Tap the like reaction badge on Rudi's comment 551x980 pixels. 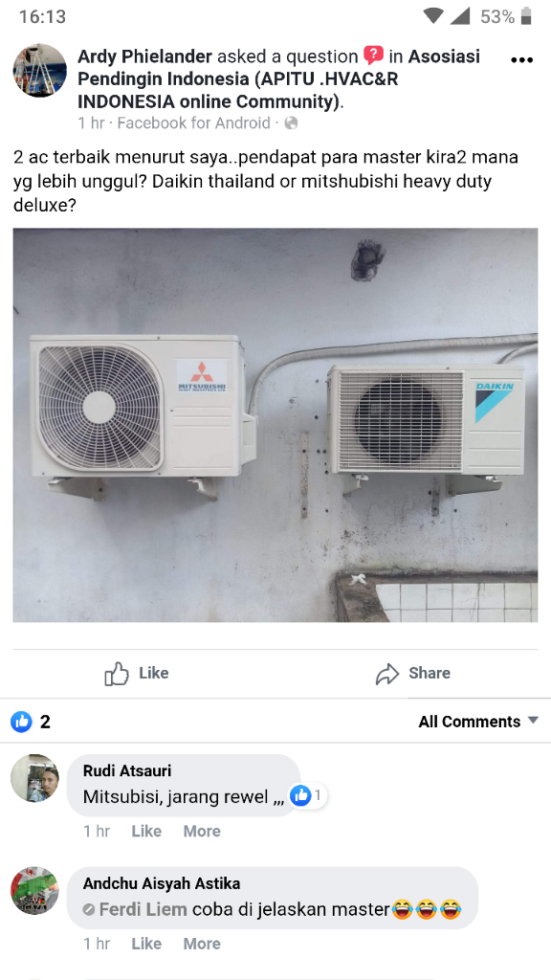coord(307,795)
